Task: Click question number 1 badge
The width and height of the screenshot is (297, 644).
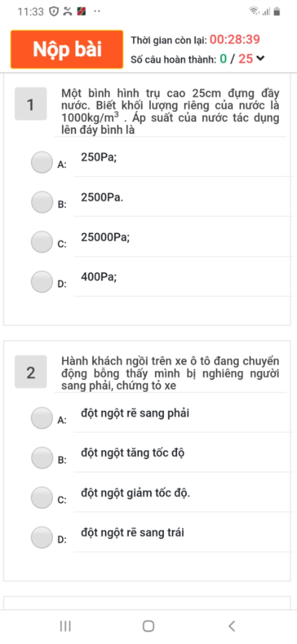Action: 31,104
